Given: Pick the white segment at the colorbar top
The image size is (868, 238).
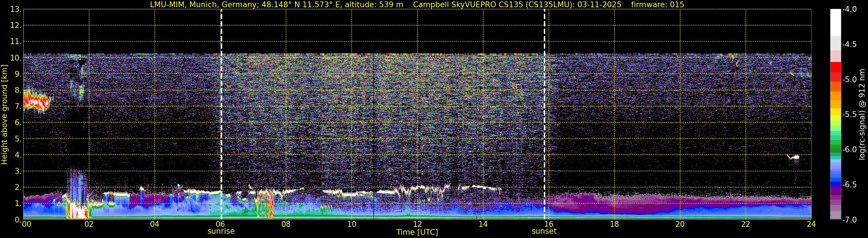Looking at the screenshot, I should [x=836, y=22].
